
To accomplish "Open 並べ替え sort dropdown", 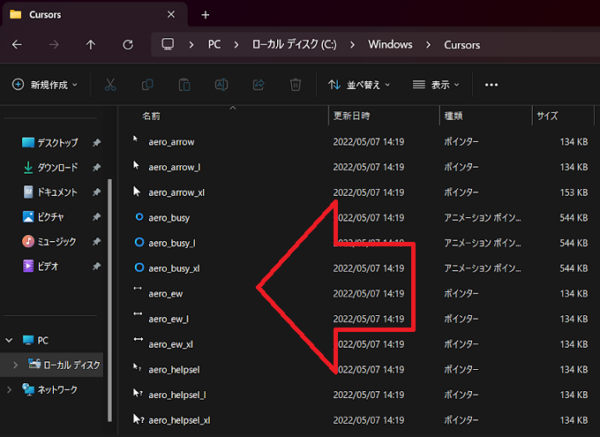I will coord(359,85).
